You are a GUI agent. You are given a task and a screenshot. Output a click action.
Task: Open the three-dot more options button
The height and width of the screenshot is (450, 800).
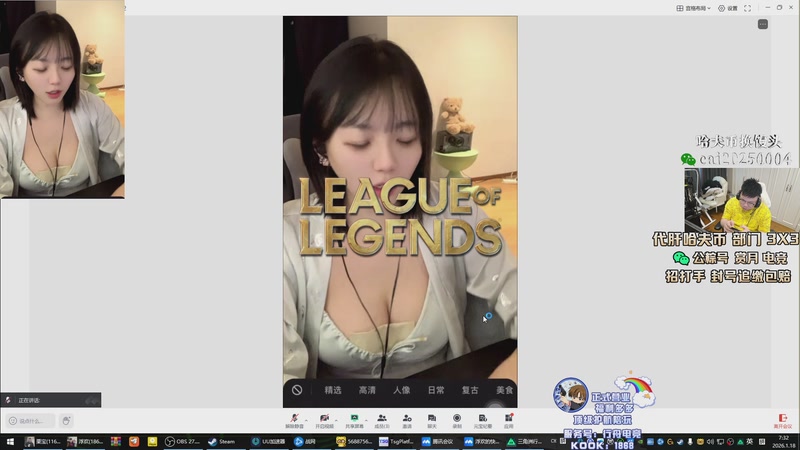[x=763, y=24]
